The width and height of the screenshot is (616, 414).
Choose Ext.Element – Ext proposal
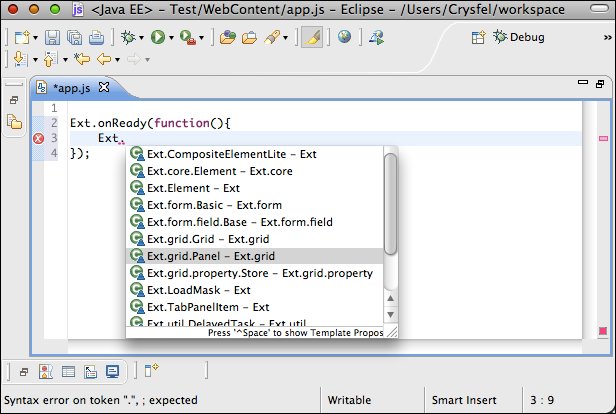point(255,188)
